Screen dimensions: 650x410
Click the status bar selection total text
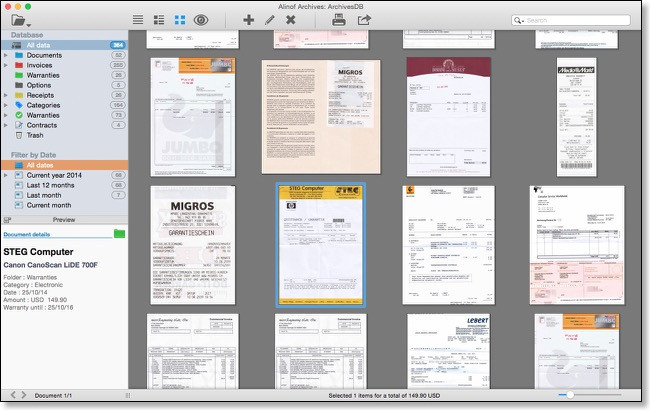pos(384,395)
